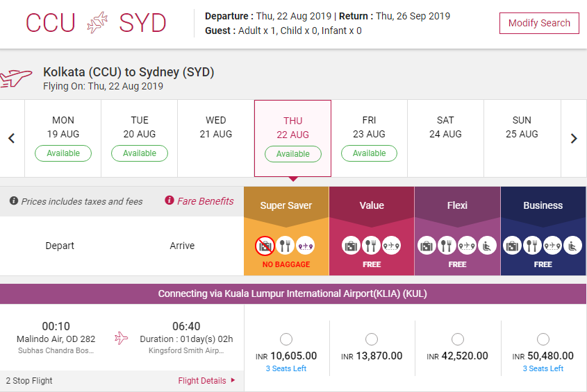Click the prices info icon
Screen dimensions: 587x392
[14, 201]
